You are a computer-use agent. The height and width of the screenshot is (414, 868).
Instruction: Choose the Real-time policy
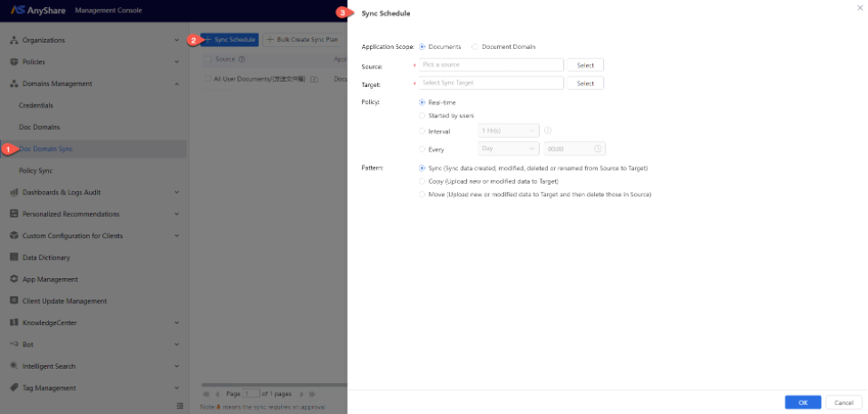[x=422, y=102]
